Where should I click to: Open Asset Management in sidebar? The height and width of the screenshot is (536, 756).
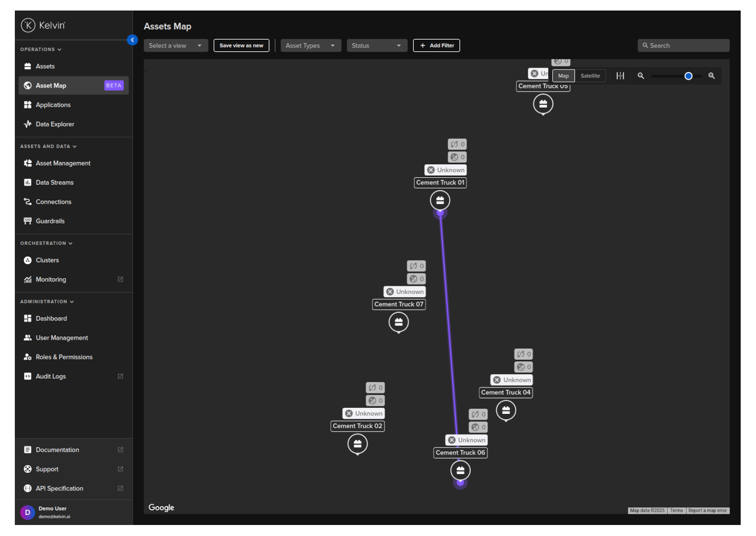[63, 163]
